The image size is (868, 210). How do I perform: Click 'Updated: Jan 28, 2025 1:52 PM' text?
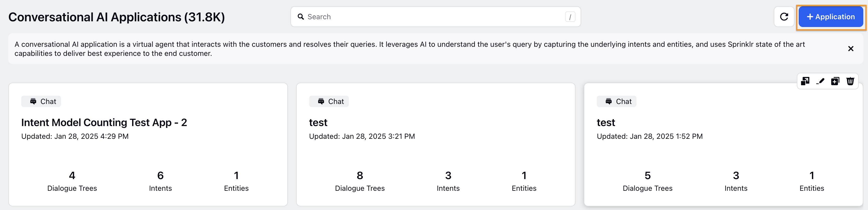coord(650,136)
